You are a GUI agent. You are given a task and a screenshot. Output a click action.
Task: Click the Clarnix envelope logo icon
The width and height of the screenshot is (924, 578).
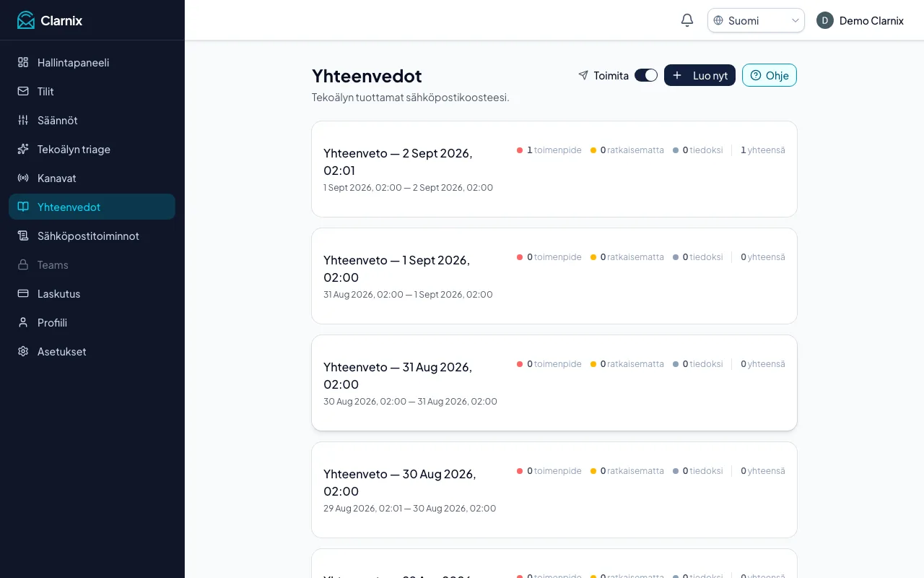click(26, 20)
